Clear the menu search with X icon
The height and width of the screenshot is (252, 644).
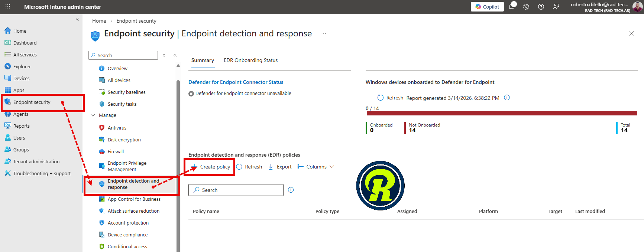tap(164, 55)
